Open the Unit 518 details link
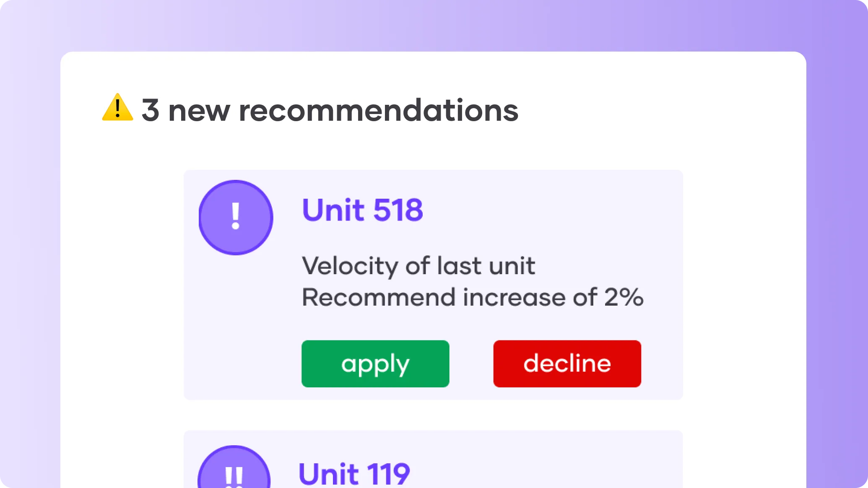This screenshot has height=488, width=868. pos(363,210)
